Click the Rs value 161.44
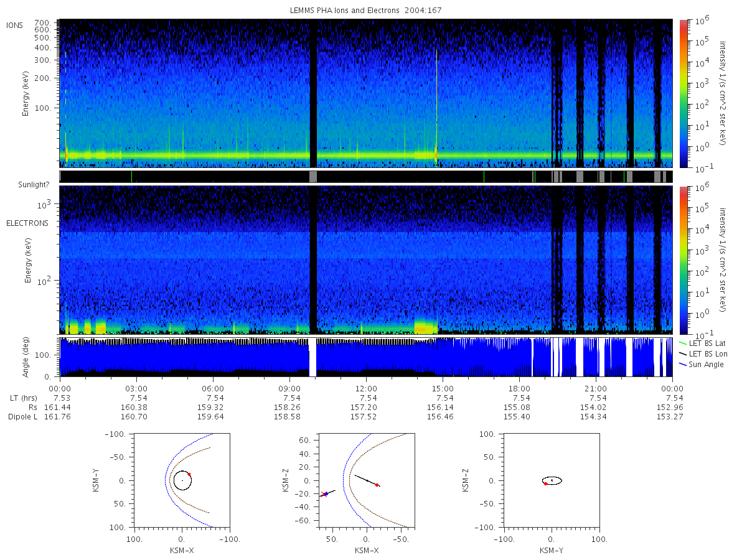Image resolution: width=747 pixels, height=560 pixels. coord(57,407)
